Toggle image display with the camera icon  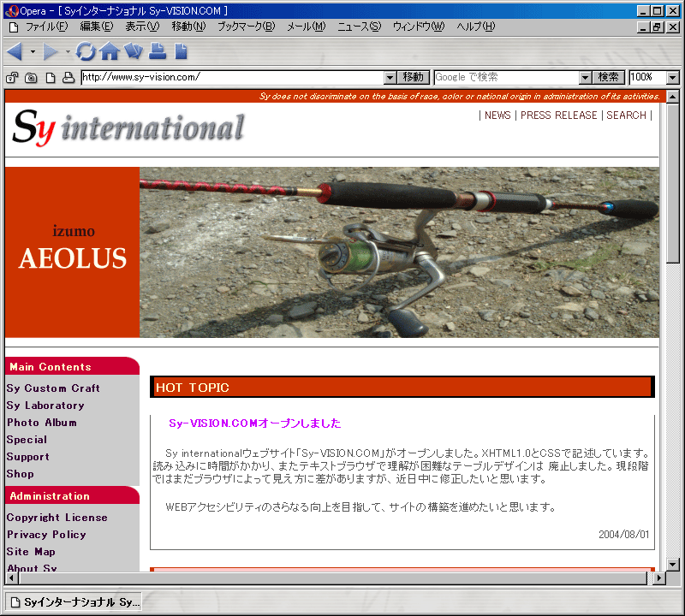31,78
